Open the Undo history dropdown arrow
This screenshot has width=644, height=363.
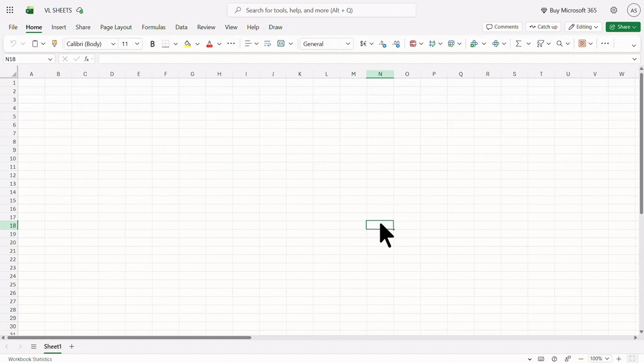pyautogui.click(x=23, y=44)
